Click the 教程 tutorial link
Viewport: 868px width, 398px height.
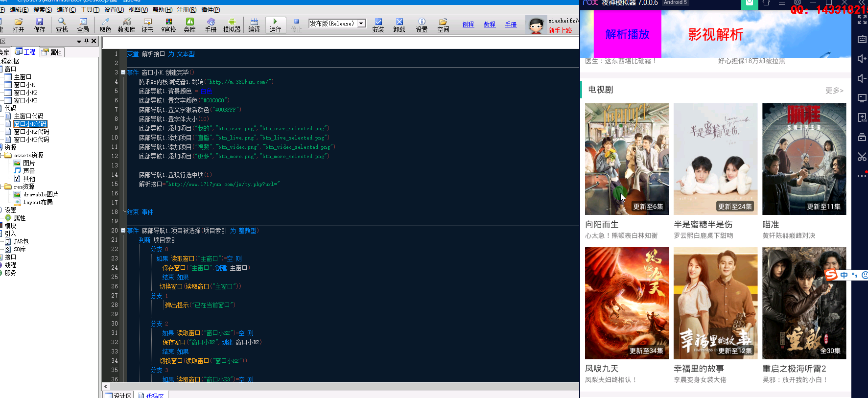point(490,24)
